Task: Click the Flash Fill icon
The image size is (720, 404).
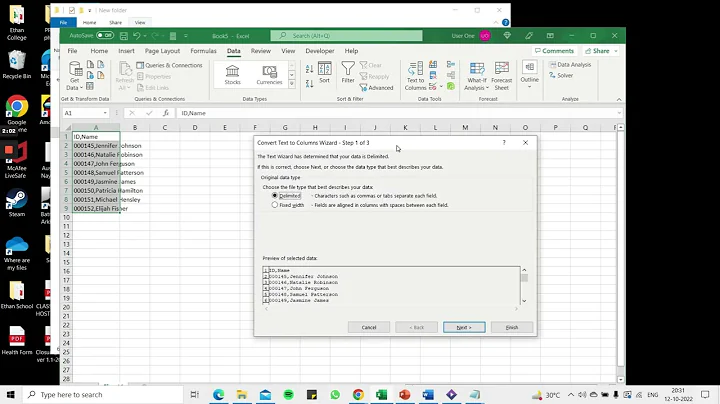Action: pos(433,64)
